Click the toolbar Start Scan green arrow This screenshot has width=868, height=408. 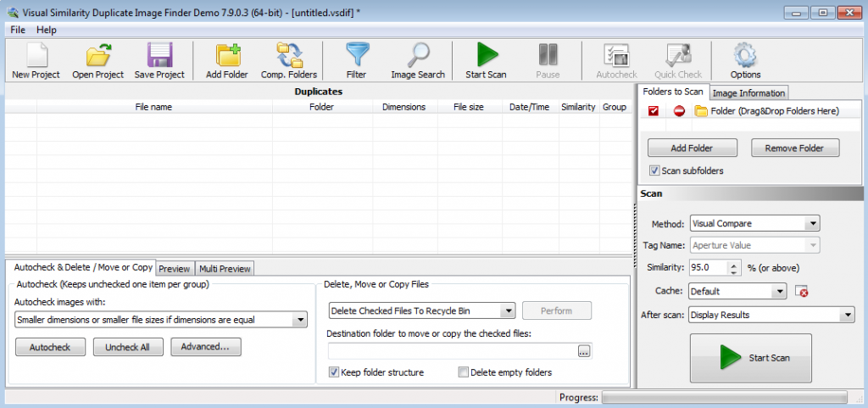pyautogui.click(x=486, y=61)
